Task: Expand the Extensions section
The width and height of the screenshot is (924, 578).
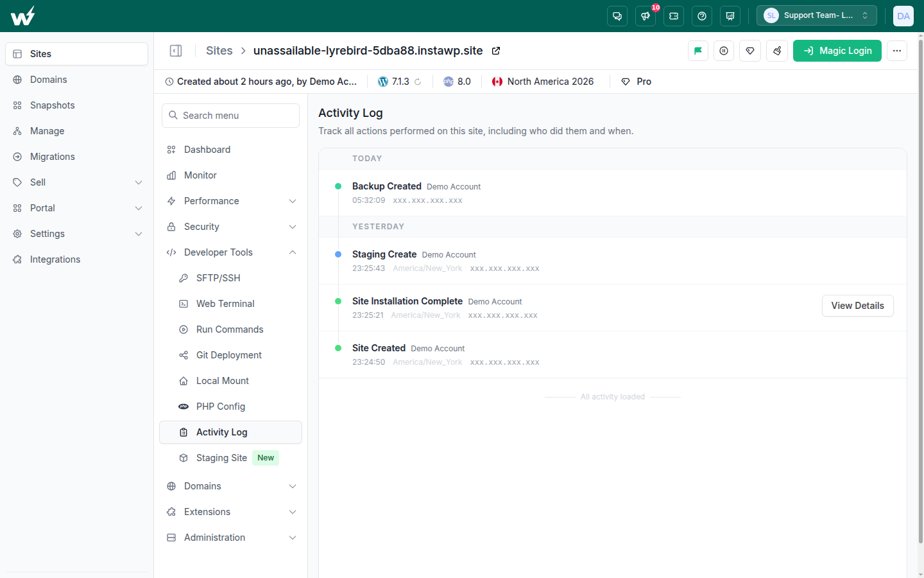Action: 231,512
